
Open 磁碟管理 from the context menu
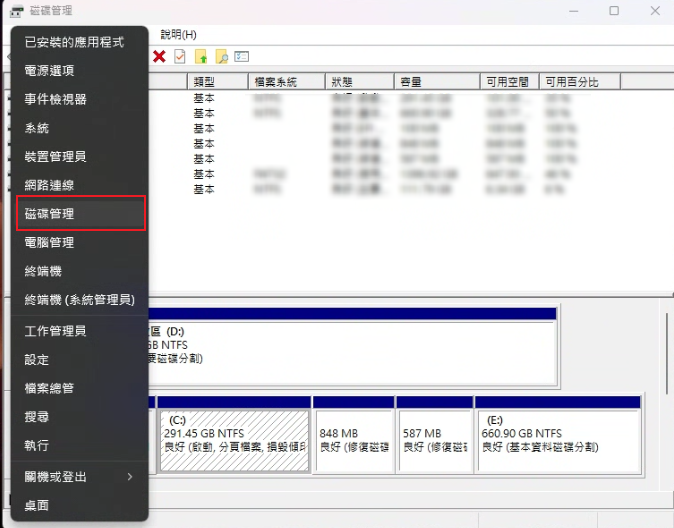[x=81, y=214]
